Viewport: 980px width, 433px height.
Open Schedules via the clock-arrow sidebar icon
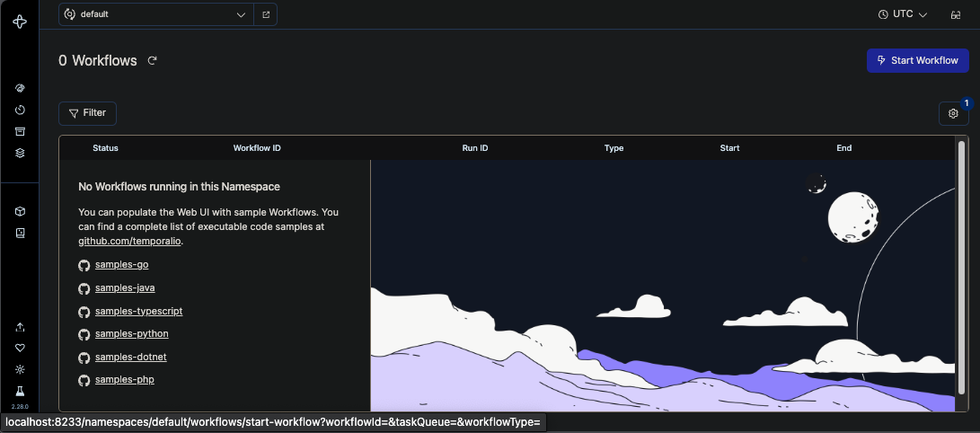point(20,110)
